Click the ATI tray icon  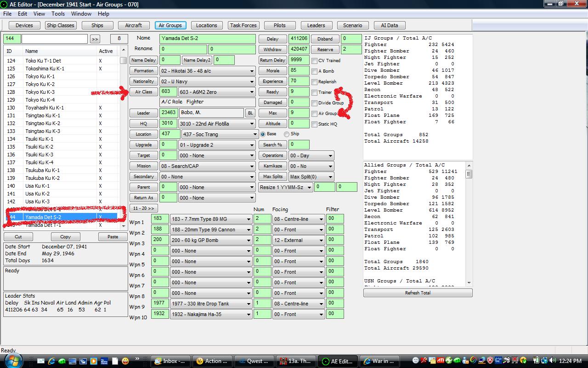point(441,360)
